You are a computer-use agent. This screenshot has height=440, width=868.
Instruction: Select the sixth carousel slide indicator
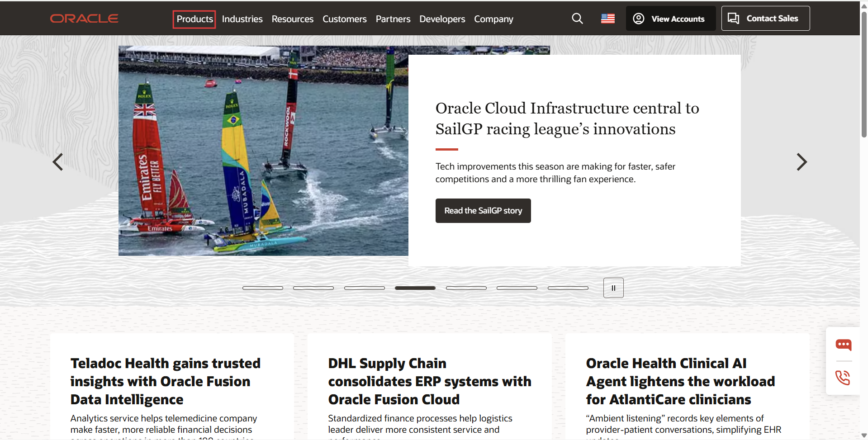(x=517, y=288)
